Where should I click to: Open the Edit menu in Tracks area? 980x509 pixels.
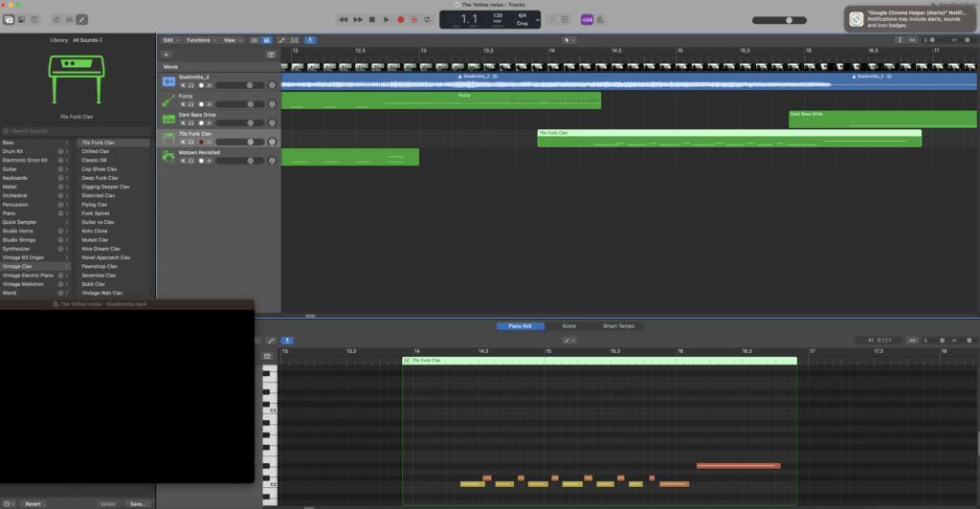[x=171, y=40]
